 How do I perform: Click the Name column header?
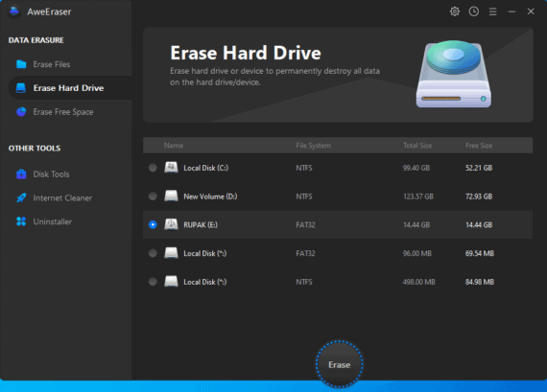tap(174, 146)
